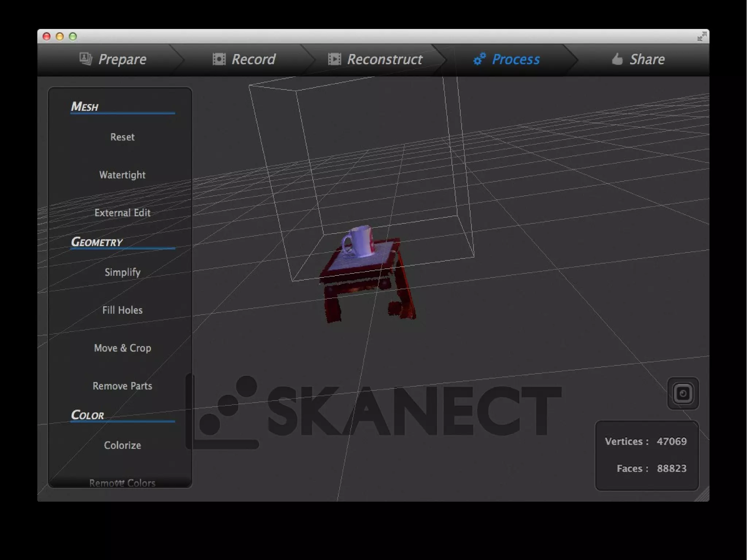The image size is (747, 560).
Task: Click the Share thumbs-up icon
Action: (617, 59)
